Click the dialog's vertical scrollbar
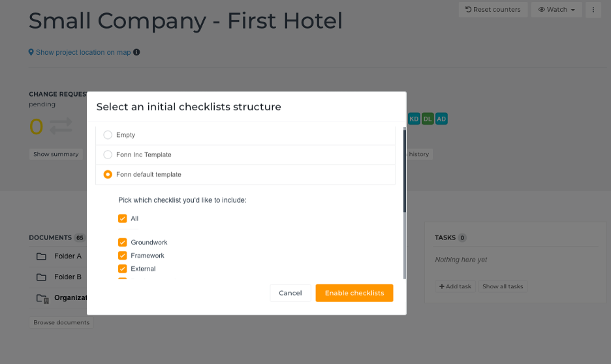Screen dimensions: 611x364 tap(405, 170)
